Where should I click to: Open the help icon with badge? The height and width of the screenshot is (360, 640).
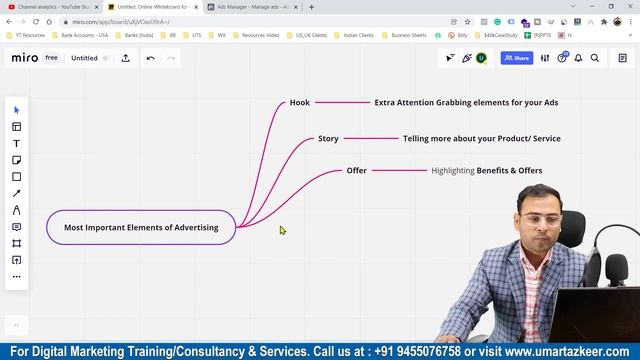pos(562,58)
